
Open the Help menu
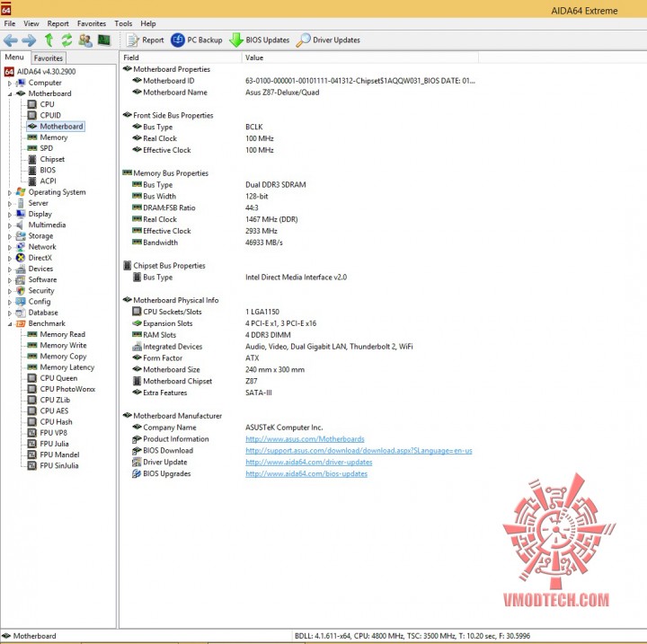[x=148, y=23]
